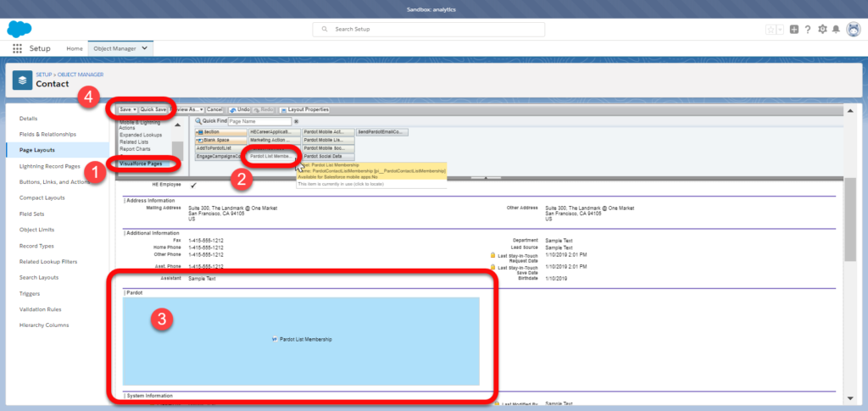Image resolution: width=868 pixels, height=411 pixels.
Task: Select the Blank Space palette item
Action: [221, 141]
